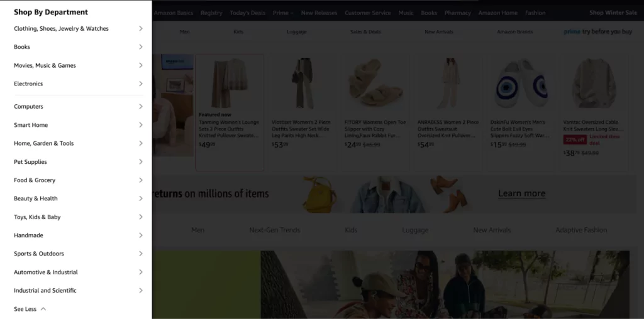Screen dimensions: 644x319
Task: Click the $24.99 FITORY slipper price
Action: pyautogui.click(x=353, y=144)
